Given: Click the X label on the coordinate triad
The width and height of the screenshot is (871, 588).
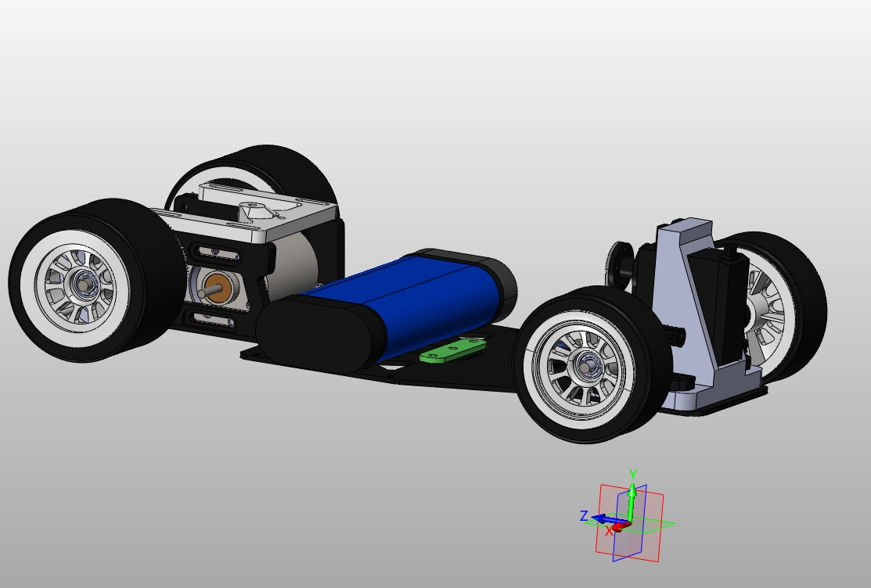Looking at the screenshot, I should pyautogui.click(x=609, y=530).
